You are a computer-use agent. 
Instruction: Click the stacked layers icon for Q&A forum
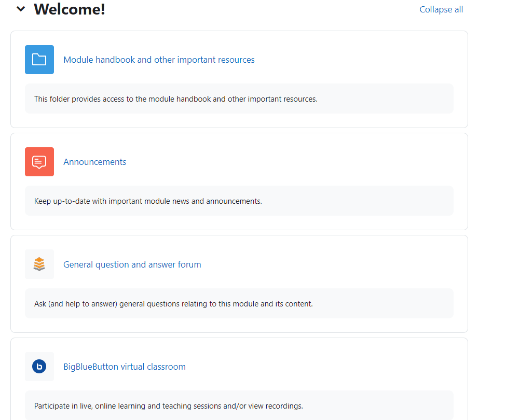[39, 264]
